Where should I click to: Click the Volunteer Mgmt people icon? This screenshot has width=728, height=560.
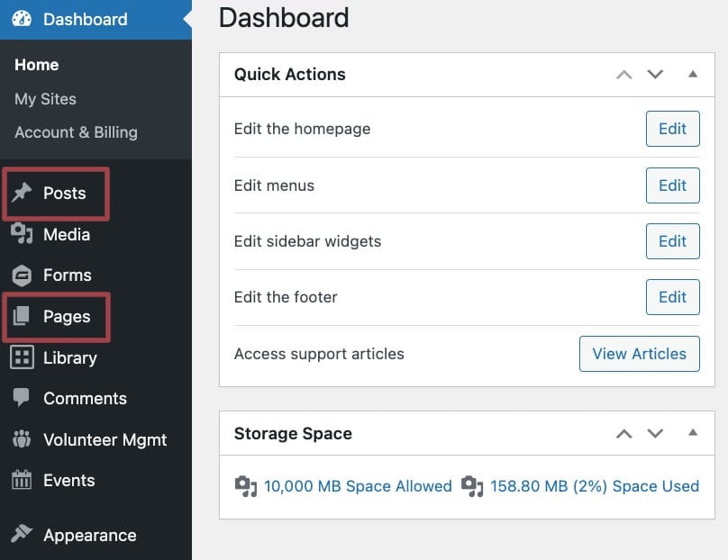click(23, 439)
